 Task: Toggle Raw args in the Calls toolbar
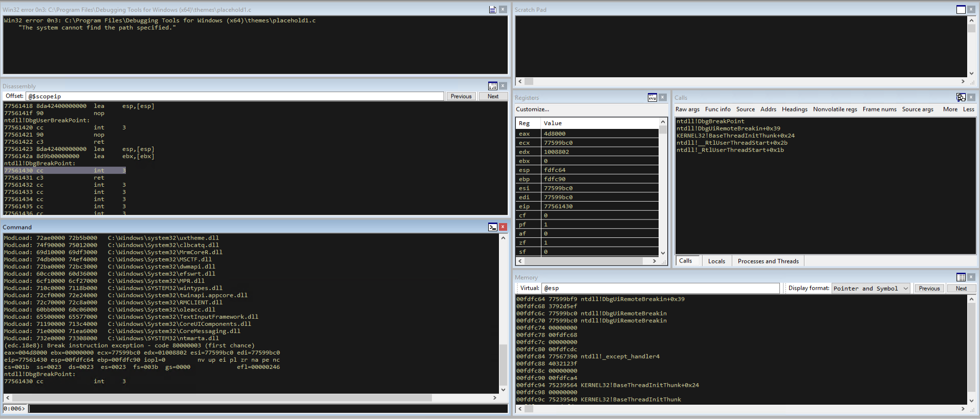[x=687, y=109]
